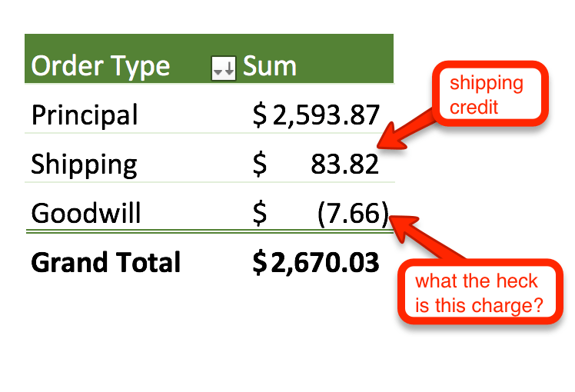
Task: Select the Grand Total row label
Action: coord(106,263)
